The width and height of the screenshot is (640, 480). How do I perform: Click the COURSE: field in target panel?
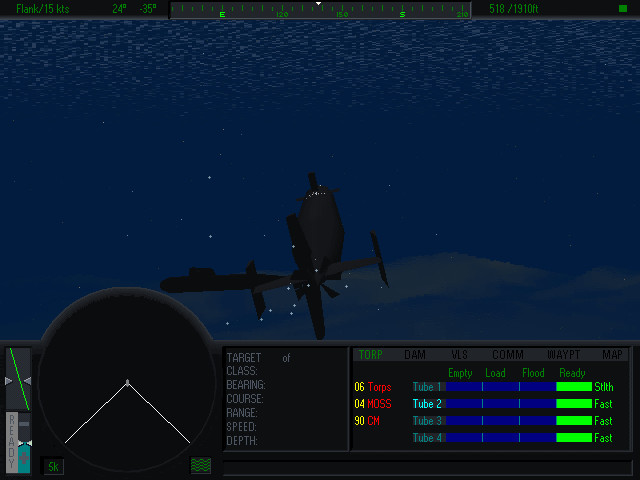[245, 399]
